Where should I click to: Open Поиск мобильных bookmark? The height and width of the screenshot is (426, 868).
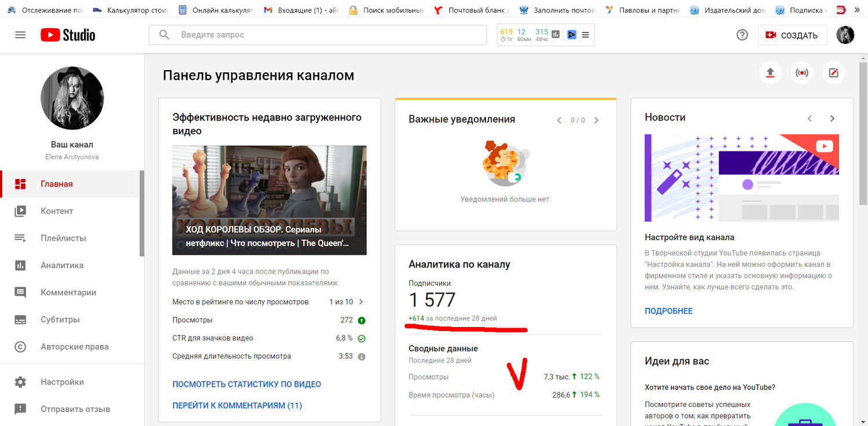[387, 10]
